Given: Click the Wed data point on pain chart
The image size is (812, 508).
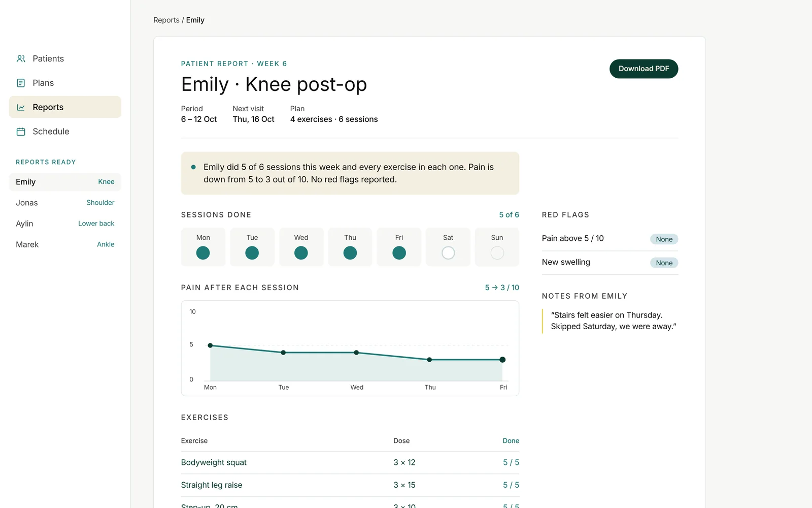Looking at the screenshot, I should (x=356, y=353).
